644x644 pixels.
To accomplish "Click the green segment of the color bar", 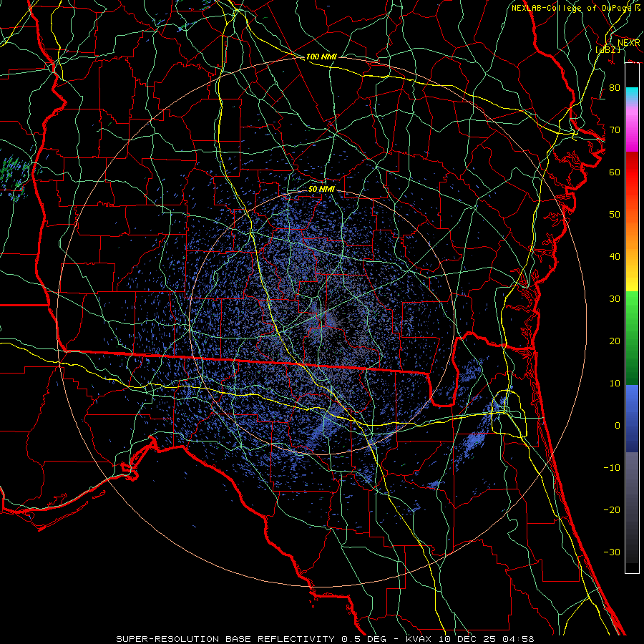I will pos(632,338).
